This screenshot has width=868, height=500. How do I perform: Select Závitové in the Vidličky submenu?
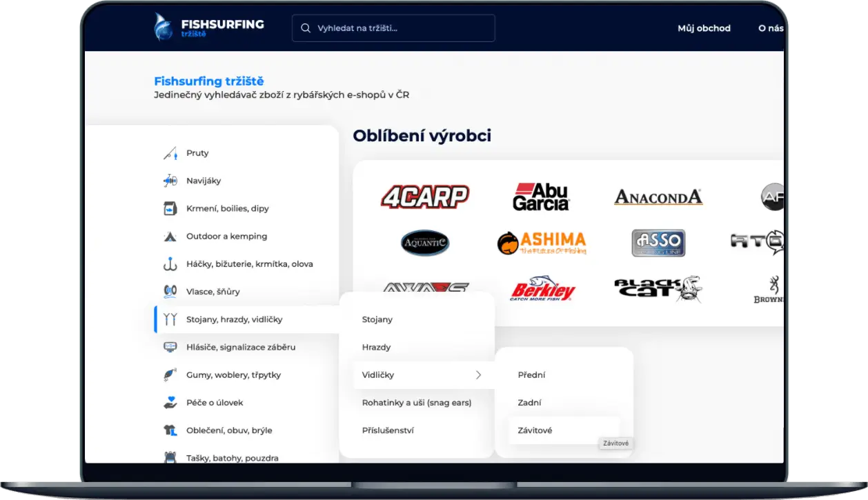(537, 430)
